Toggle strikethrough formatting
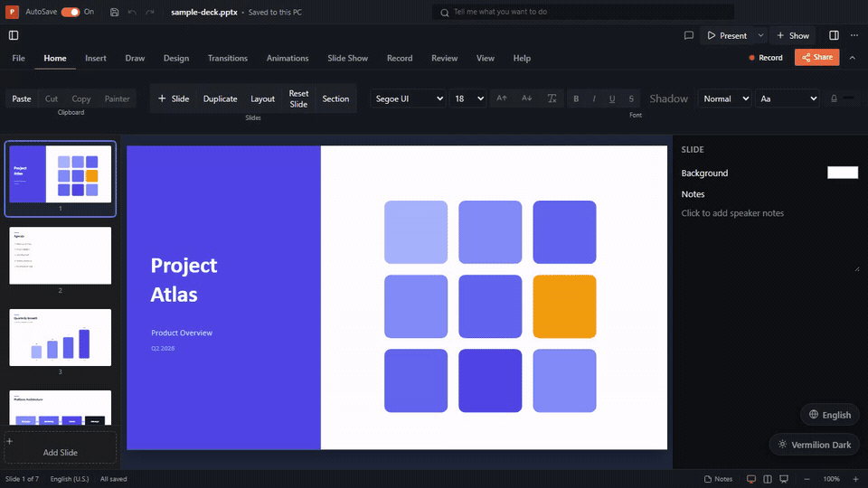 point(631,99)
